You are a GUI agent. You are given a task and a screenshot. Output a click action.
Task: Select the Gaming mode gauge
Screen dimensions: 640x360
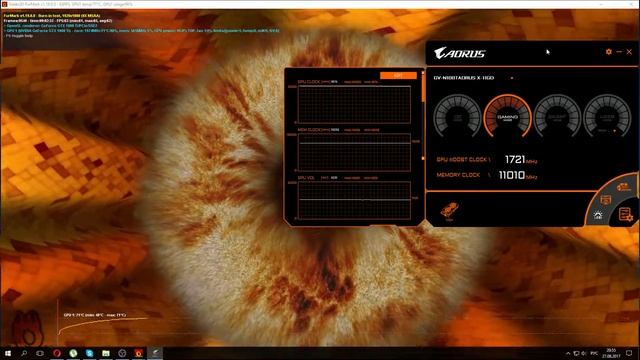pos(507,118)
